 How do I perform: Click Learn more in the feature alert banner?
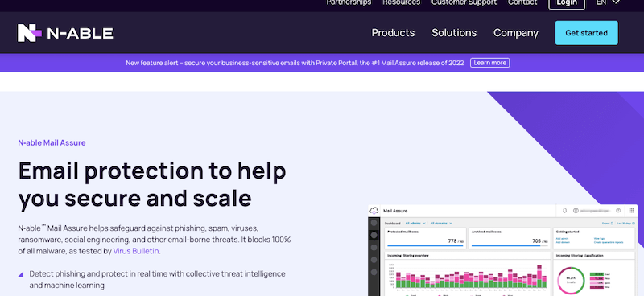tap(490, 63)
